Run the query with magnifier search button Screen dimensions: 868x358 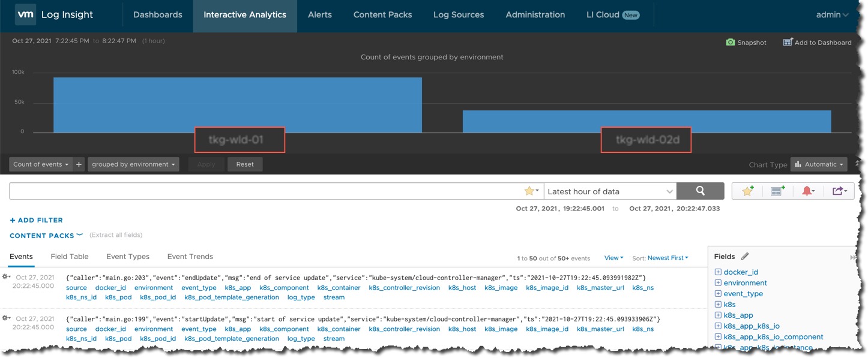pyautogui.click(x=700, y=191)
